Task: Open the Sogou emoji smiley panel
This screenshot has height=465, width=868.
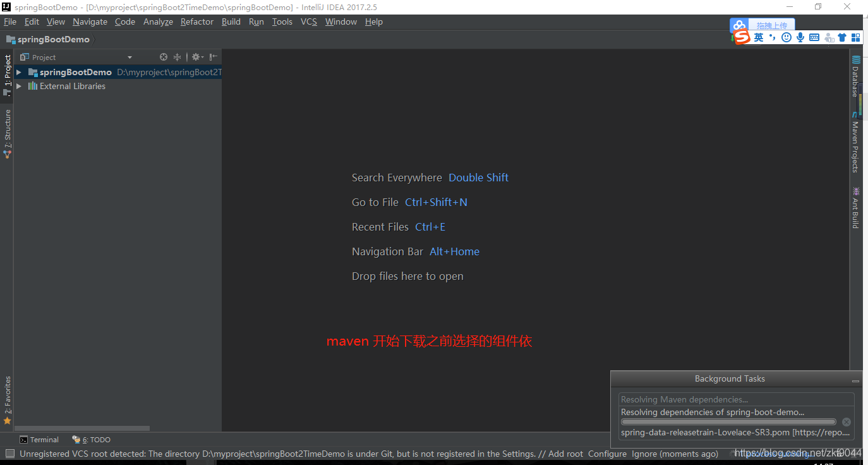Action: [787, 37]
